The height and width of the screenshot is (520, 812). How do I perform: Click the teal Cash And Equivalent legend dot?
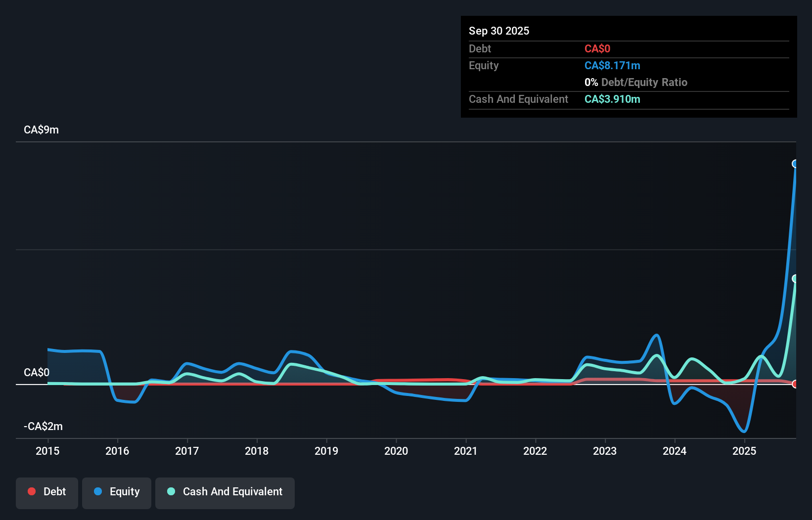[x=171, y=491]
